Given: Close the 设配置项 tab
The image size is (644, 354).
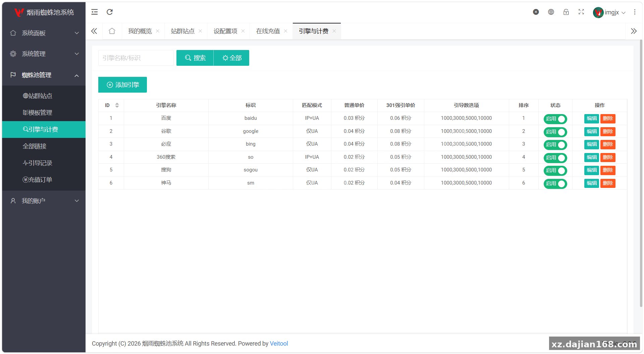Looking at the screenshot, I should coord(243,31).
